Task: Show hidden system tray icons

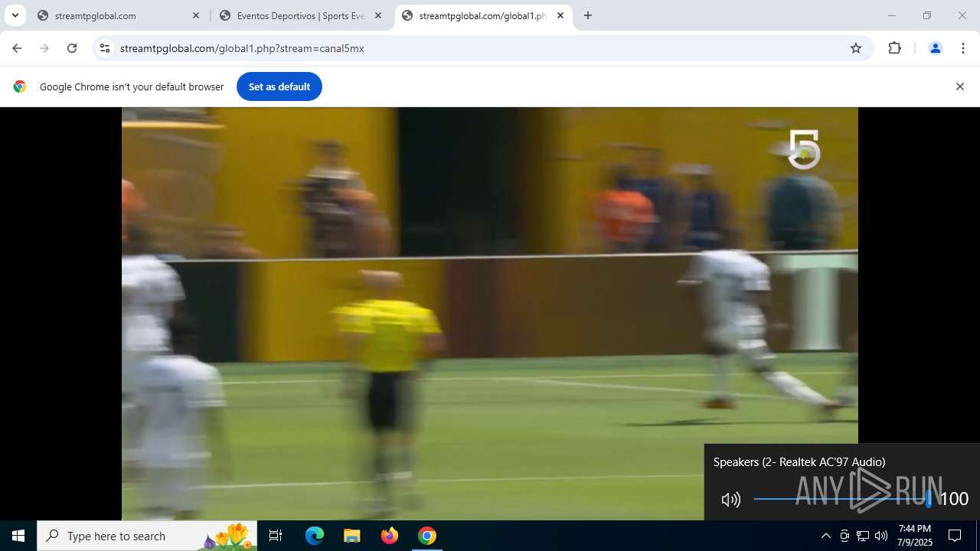Action: point(825,536)
